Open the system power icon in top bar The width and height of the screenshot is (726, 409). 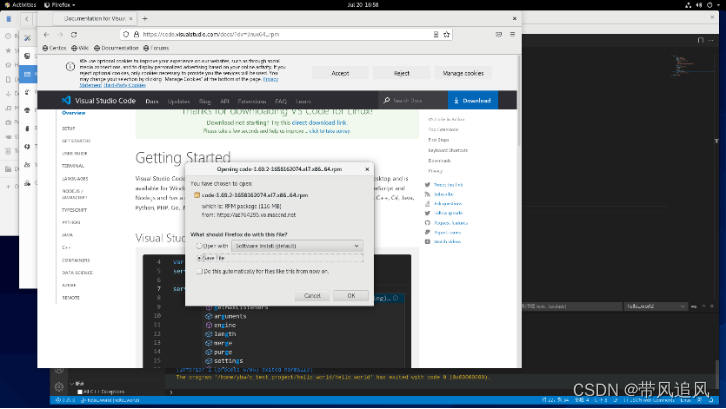click(x=709, y=5)
